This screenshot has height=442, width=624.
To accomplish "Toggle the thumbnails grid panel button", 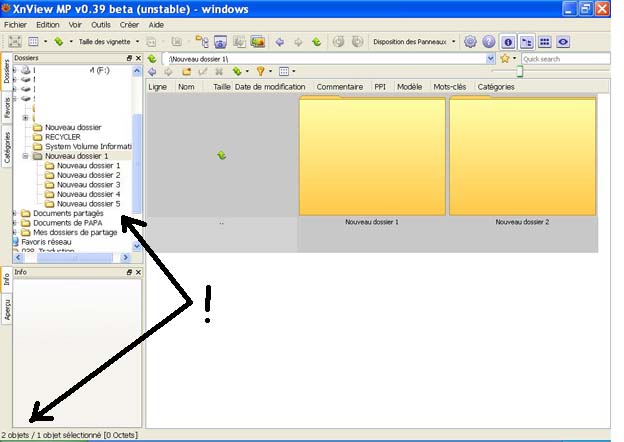I will 544,42.
